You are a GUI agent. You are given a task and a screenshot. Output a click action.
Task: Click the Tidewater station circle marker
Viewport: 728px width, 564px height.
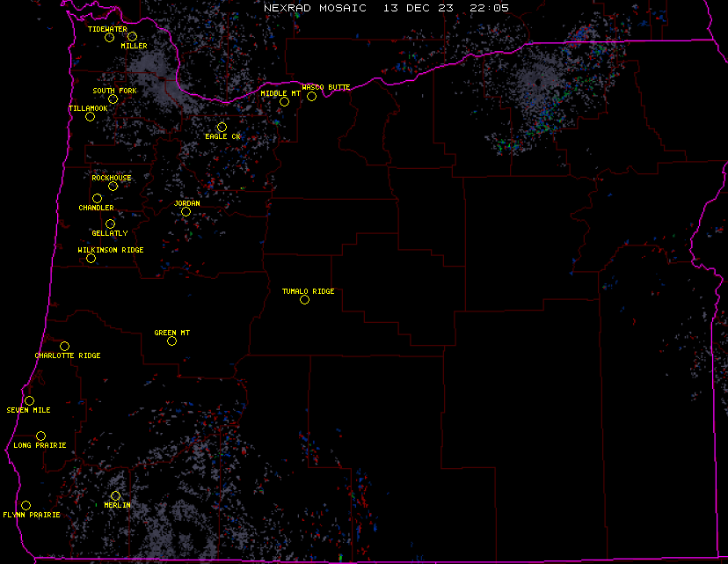tap(110, 37)
